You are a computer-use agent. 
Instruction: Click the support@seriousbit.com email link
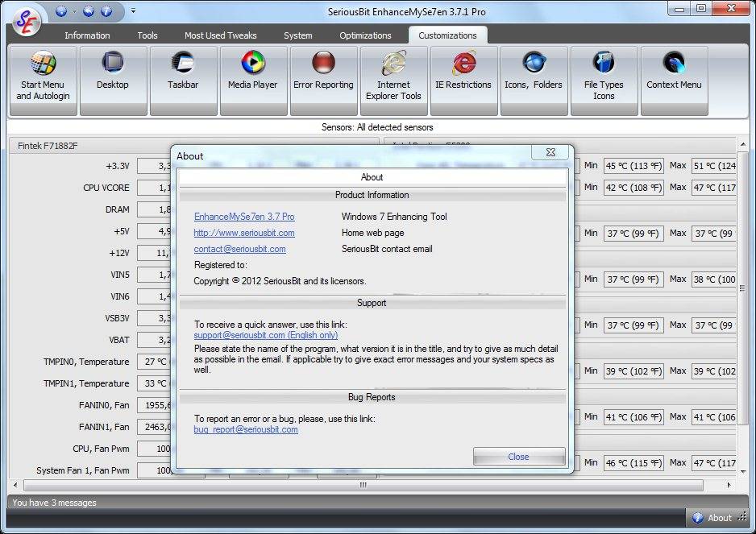pos(266,335)
